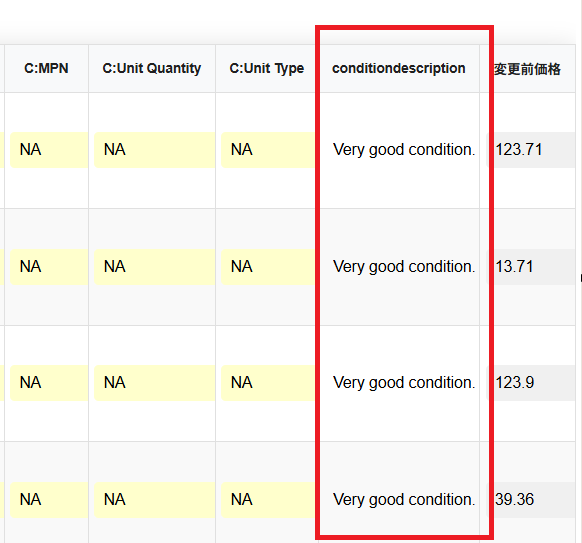
Task: Edit first row C:Unit Quantity NA field
Action: (x=154, y=150)
